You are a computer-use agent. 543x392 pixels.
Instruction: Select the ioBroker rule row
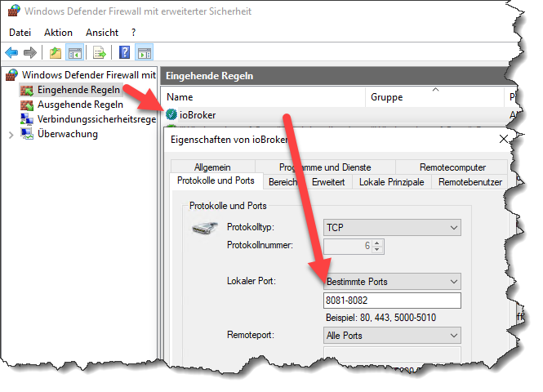(x=340, y=115)
